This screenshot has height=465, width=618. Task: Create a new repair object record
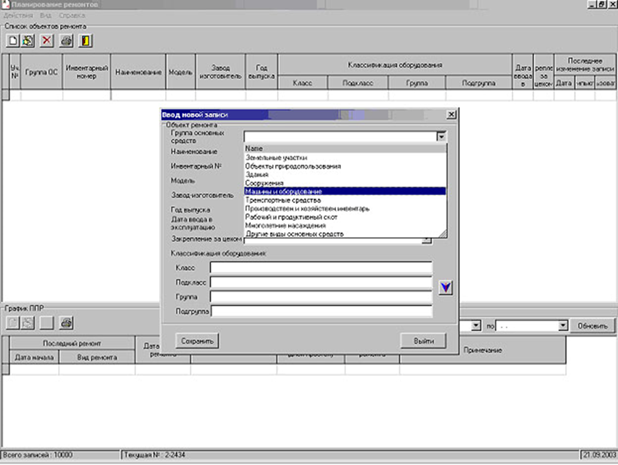coord(12,41)
